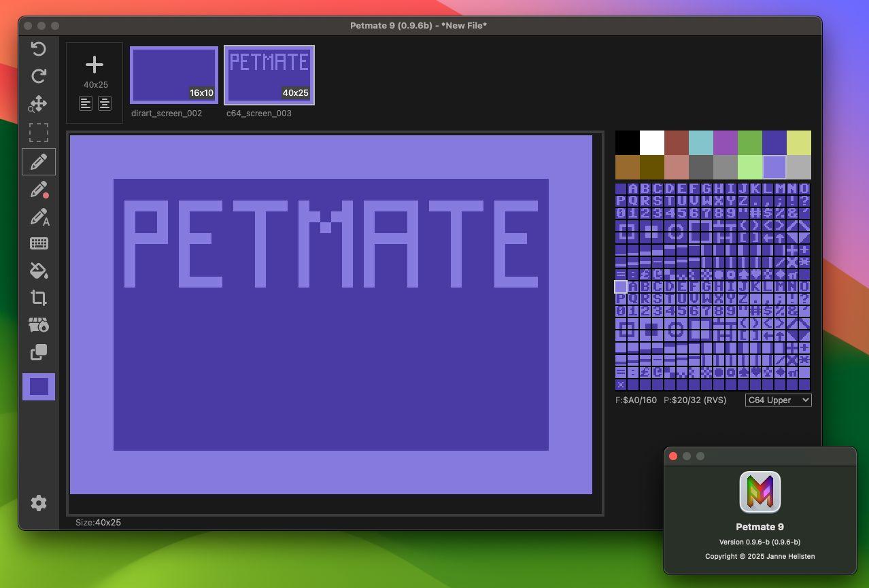Undo the last edit
Screen dimensions: 869x588
click(39, 49)
